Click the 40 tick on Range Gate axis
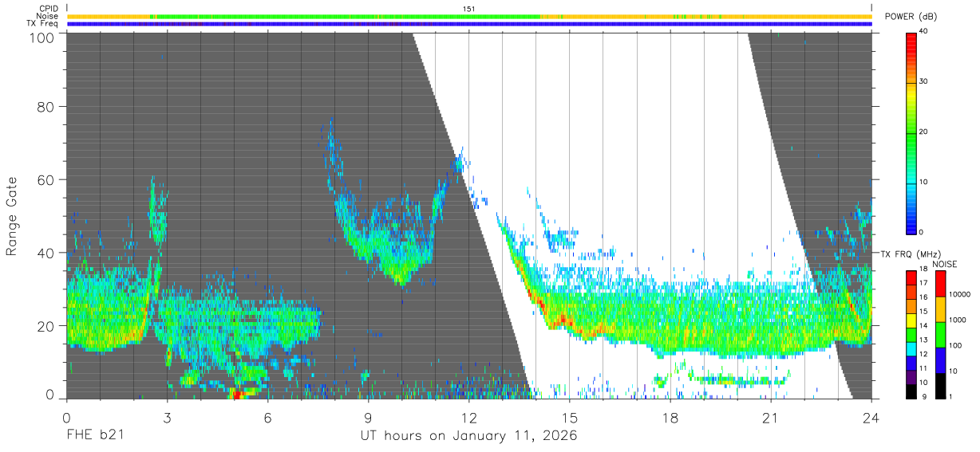The height and width of the screenshot is (452, 980). tap(46, 253)
